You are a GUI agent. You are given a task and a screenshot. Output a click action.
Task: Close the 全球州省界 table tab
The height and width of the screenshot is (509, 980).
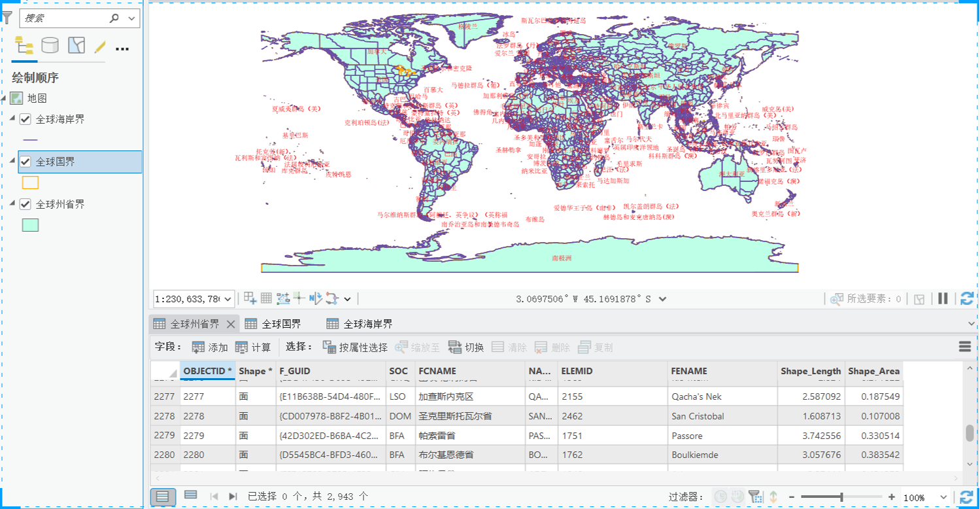[230, 324]
